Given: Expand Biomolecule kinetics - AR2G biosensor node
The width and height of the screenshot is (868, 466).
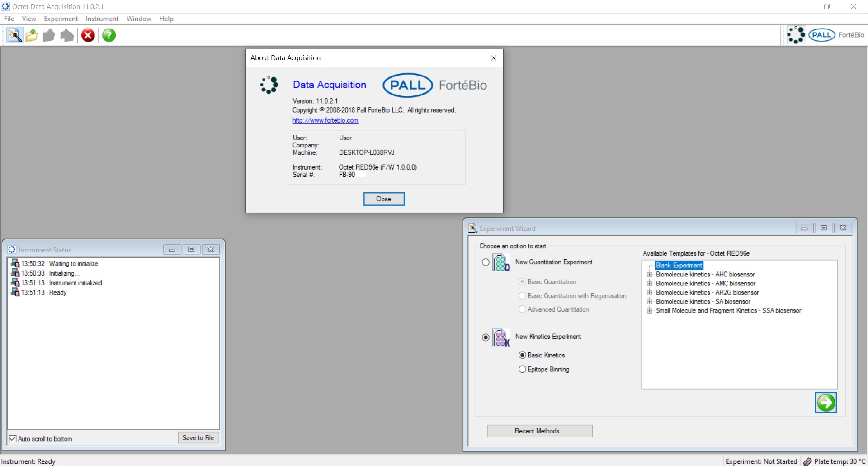Looking at the screenshot, I should pos(650,293).
